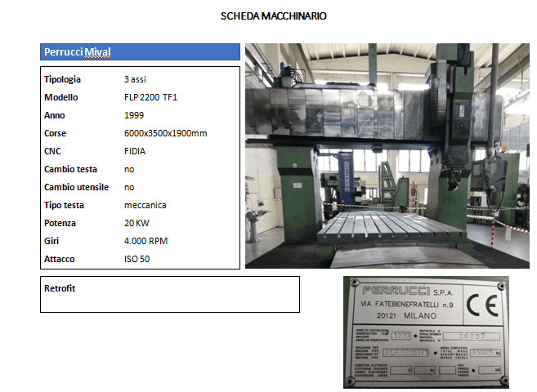Click the Tipologia label
537x392 pixels.
click(x=62, y=79)
